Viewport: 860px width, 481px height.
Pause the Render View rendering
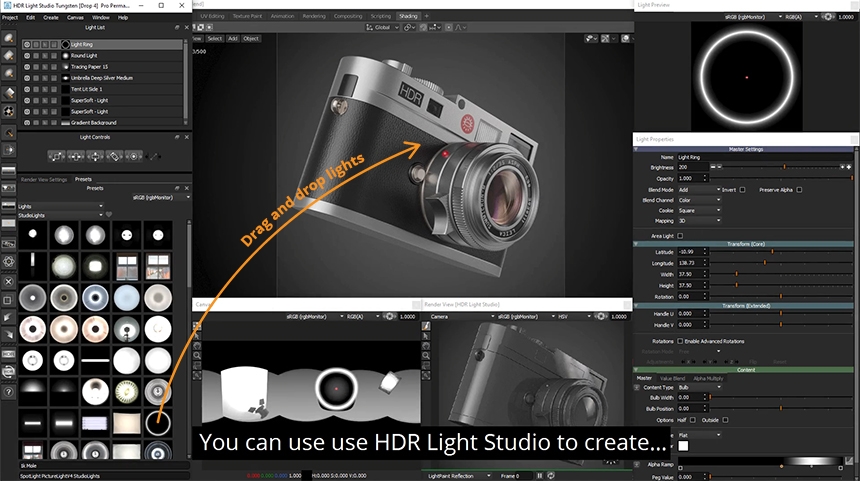click(x=540, y=476)
